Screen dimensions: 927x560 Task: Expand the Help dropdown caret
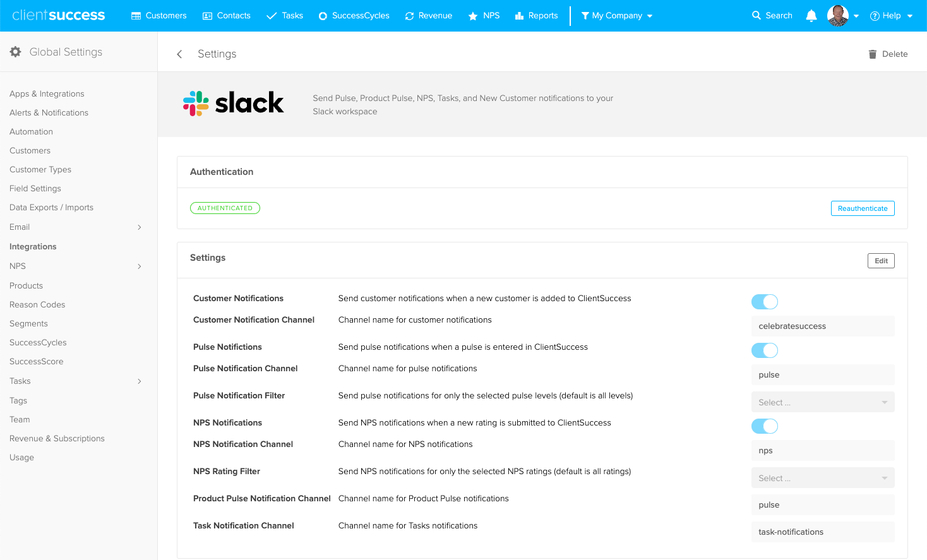click(910, 16)
